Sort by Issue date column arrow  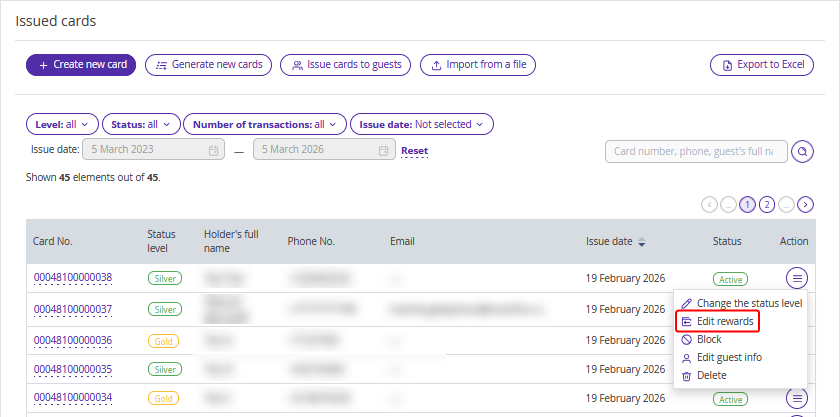point(642,242)
